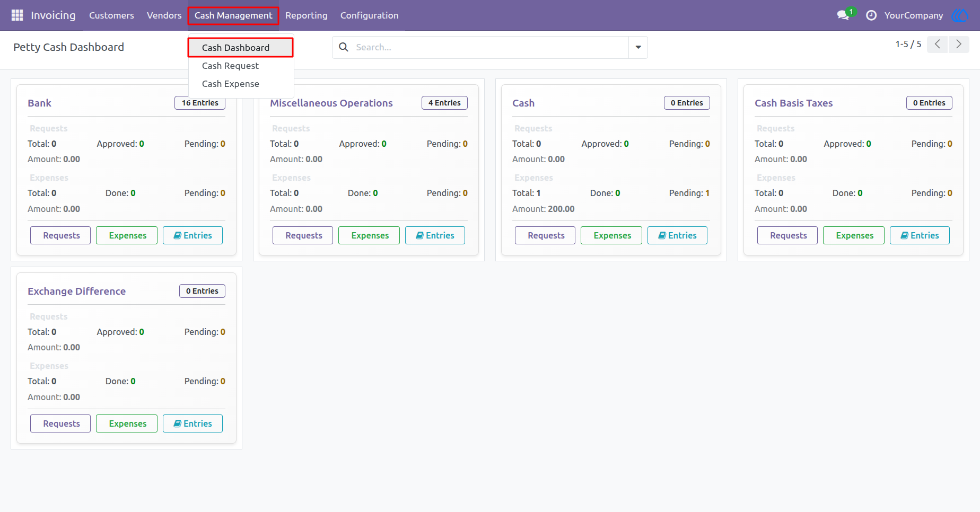
Task: Open Entries on Cash Basis Taxes card
Action: click(920, 235)
